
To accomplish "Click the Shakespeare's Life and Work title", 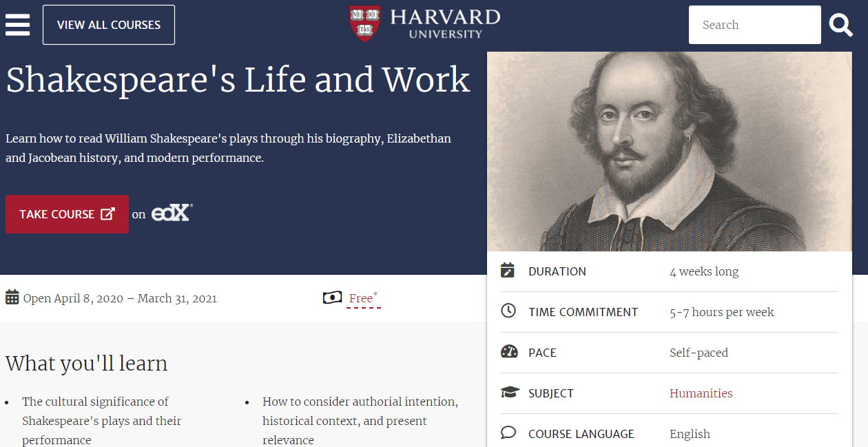I will [x=238, y=80].
